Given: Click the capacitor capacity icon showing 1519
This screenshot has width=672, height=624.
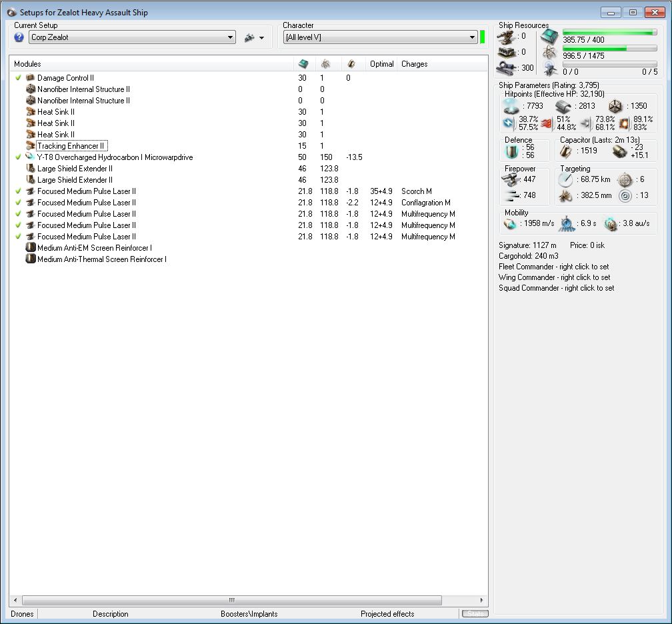Looking at the screenshot, I should click(x=566, y=151).
